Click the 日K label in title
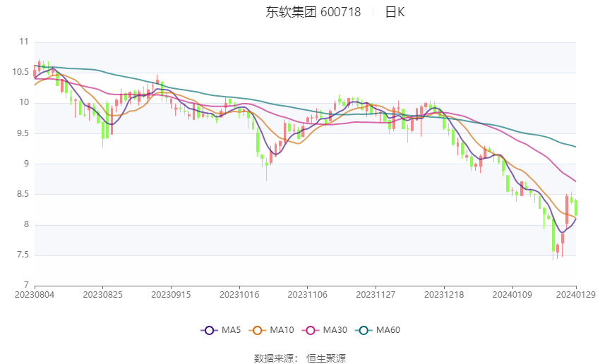Image resolution: width=600 pixels, height=364 pixels. point(395,12)
